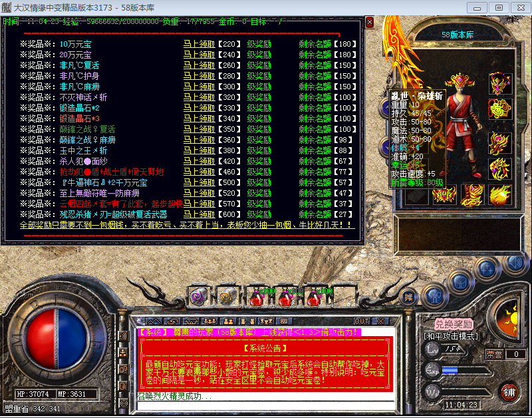Select the belt equipment slot
This screenshot has width=532, height=418.
click(x=444, y=195)
